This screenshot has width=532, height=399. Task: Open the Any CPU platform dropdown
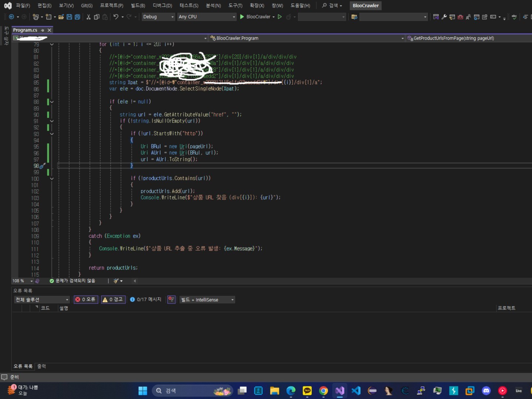(206, 17)
